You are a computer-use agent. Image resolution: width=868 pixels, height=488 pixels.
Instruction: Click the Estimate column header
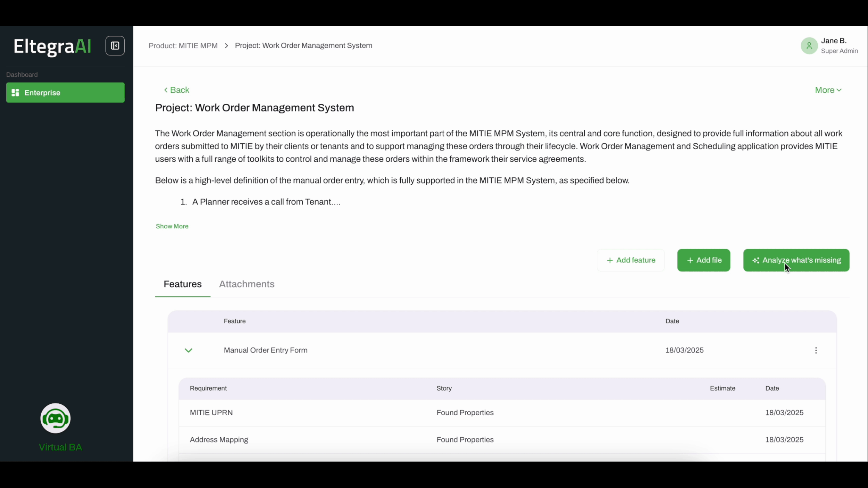tap(723, 388)
